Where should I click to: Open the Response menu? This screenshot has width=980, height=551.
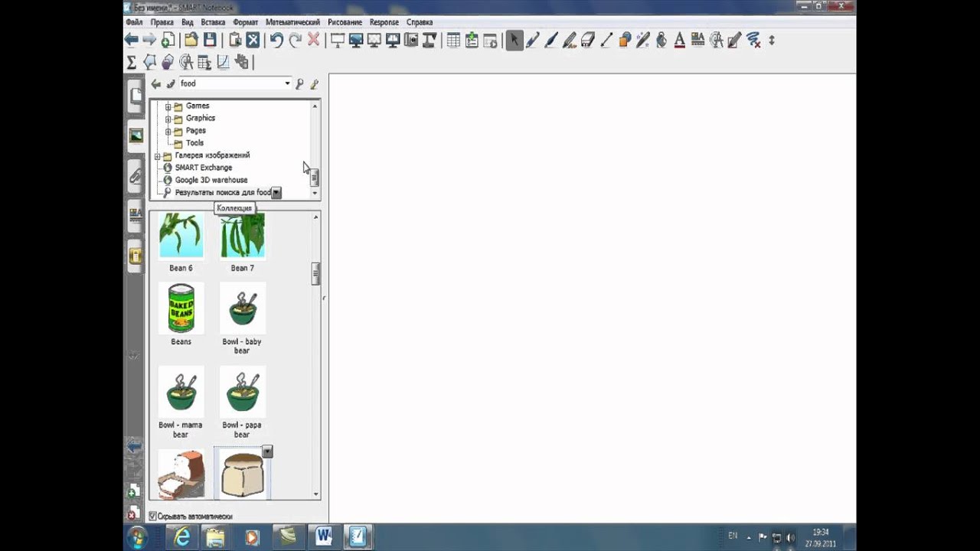tap(384, 22)
